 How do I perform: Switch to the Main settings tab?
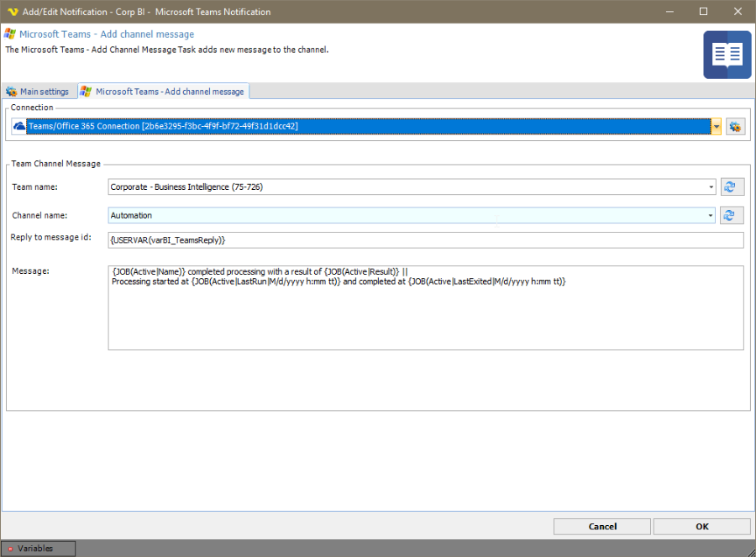[39, 92]
